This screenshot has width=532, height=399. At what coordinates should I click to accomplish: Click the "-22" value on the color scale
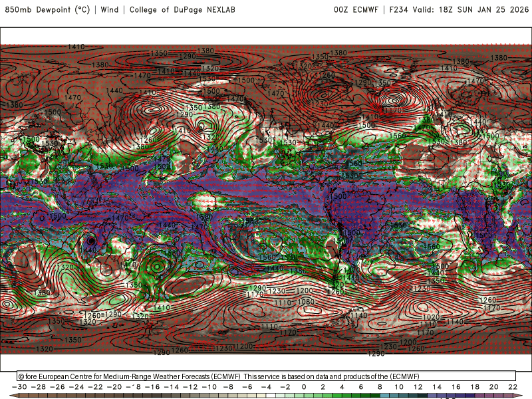pos(95,387)
